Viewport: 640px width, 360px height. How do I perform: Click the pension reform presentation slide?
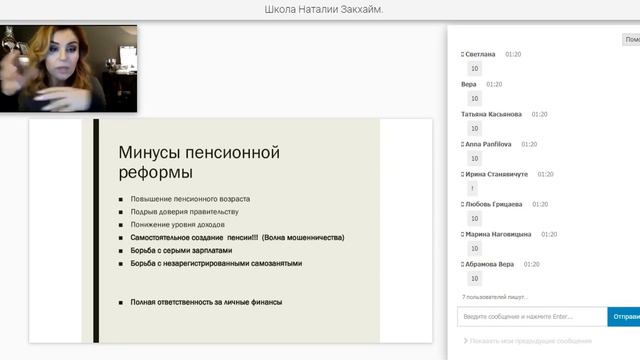[x=231, y=231]
